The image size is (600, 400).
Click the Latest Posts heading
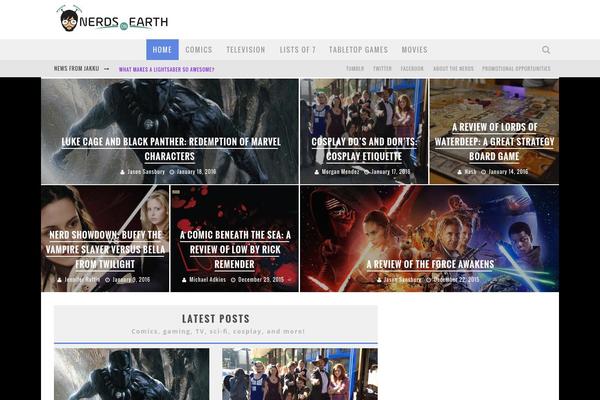[216, 318]
